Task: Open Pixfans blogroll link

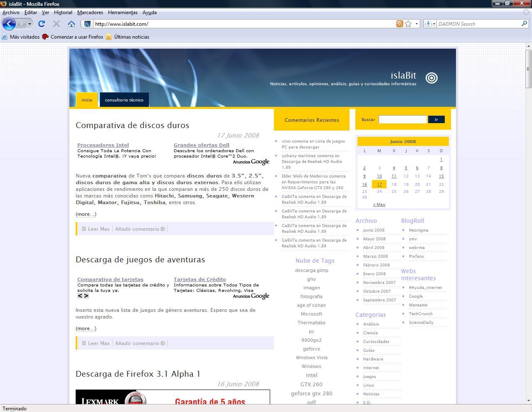Action: point(416,256)
